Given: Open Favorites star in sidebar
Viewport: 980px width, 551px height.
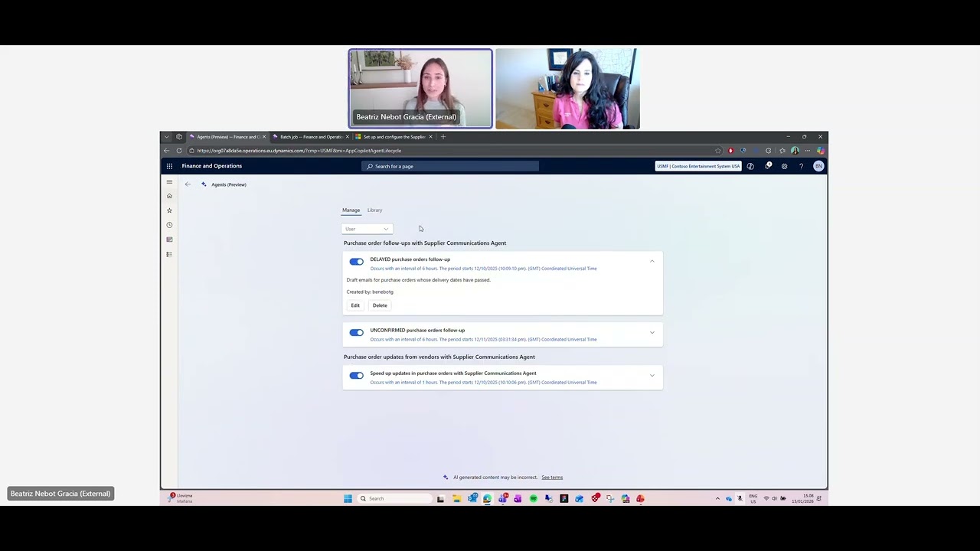Looking at the screenshot, I should pyautogui.click(x=169, y=210).
